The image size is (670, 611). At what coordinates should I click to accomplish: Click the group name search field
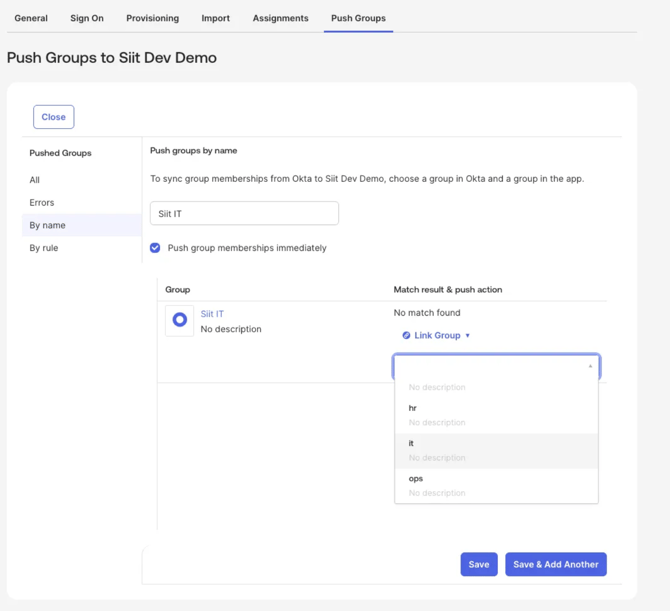[244, 213]
